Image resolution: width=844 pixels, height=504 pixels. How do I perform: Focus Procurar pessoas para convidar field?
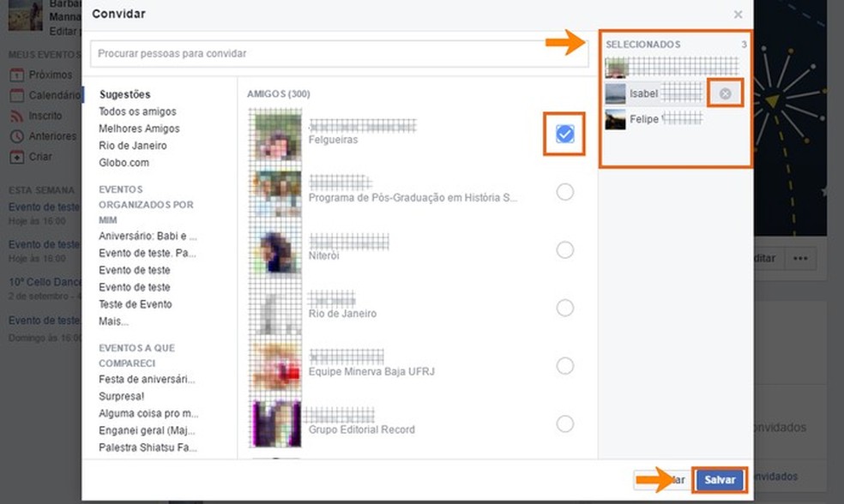tap(339, 54)
